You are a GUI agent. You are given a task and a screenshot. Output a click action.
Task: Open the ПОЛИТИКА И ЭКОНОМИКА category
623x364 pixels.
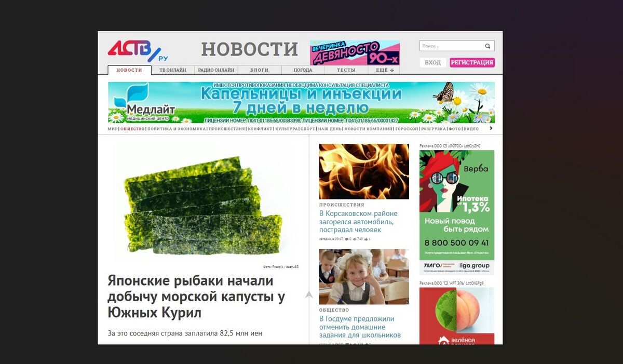[x=177, y=129]
